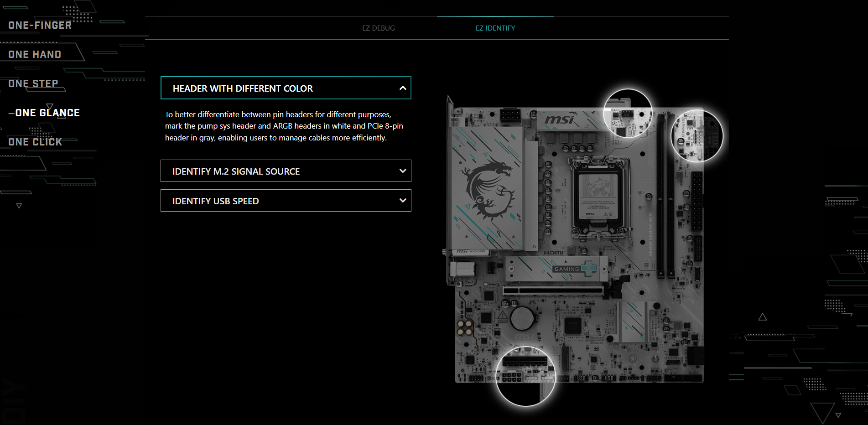This screenshot has height=425, width=868.
Task: Jump to the ONE CLICK section
Action: pos(35,142)
